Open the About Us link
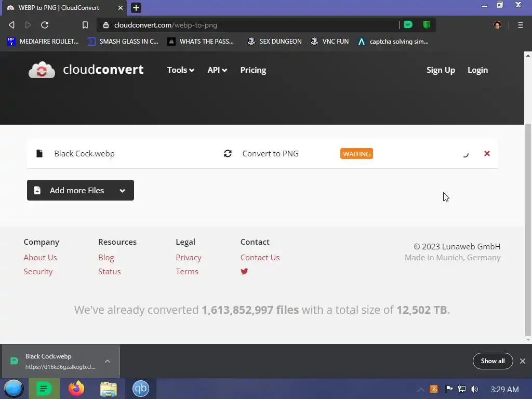The height and width of the screenshot is (399, 532). [x=40, y=258]
